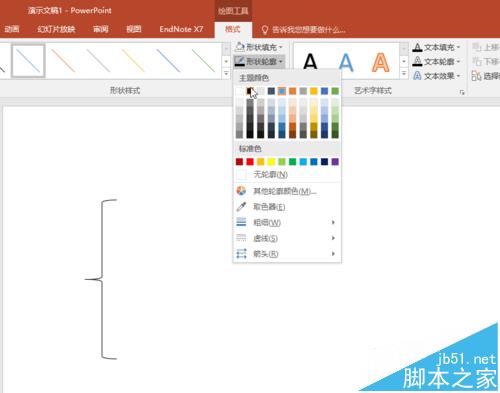Open the 动画 ribbon tab
Image resolution: width=500 pixels, height=393 pixels.
(12, 29)
